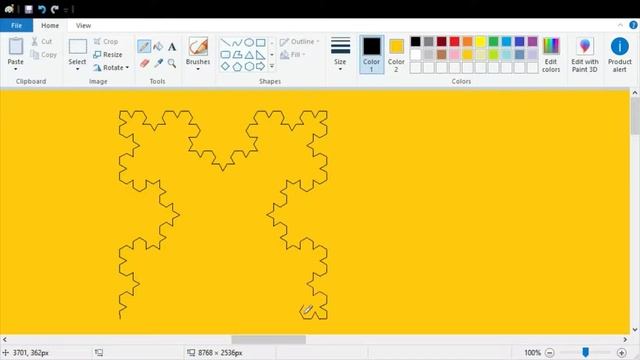This screenshot has width=640, height=360.
Task: Open the shape Outline dropdown
Action: tap(299, 42)
